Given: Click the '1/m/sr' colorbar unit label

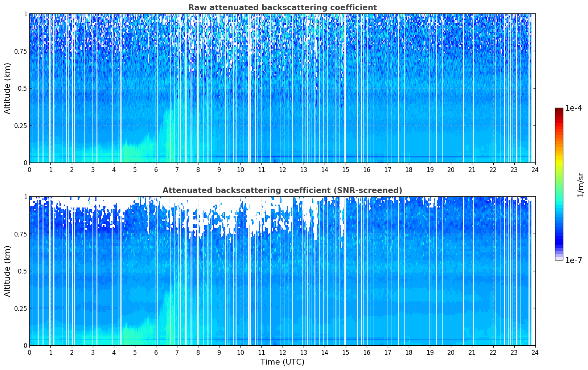Looking at the screenshot, I should 580,184.
